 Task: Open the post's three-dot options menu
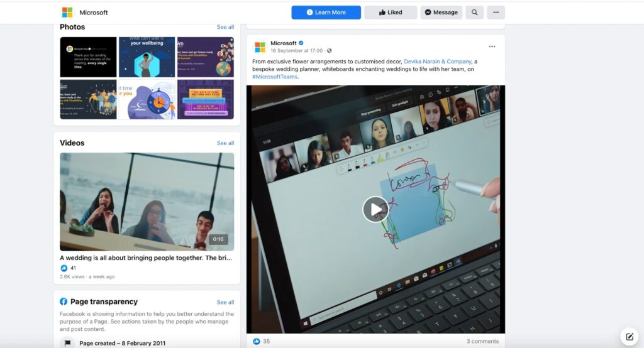(492, 46)
